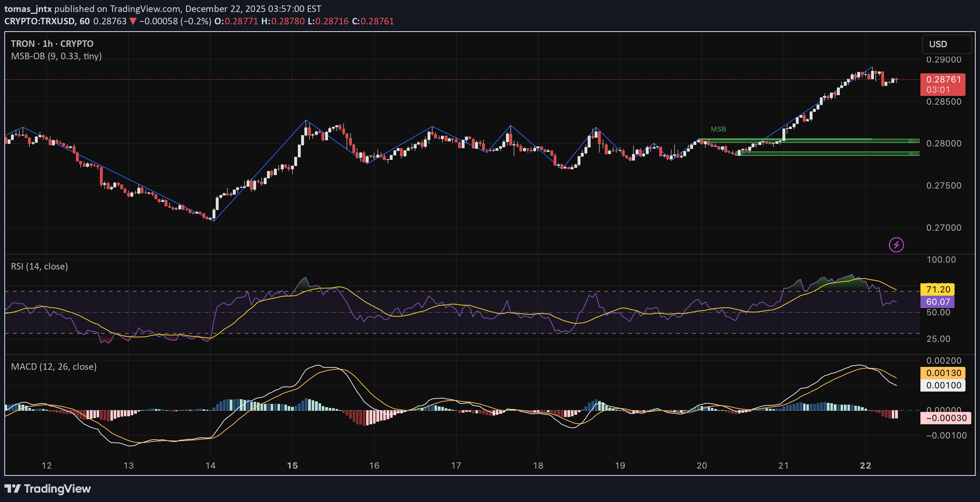Click the TradingView logo in bottom-left corner
This screenshot has width=980, height=502.
[46, 489]
